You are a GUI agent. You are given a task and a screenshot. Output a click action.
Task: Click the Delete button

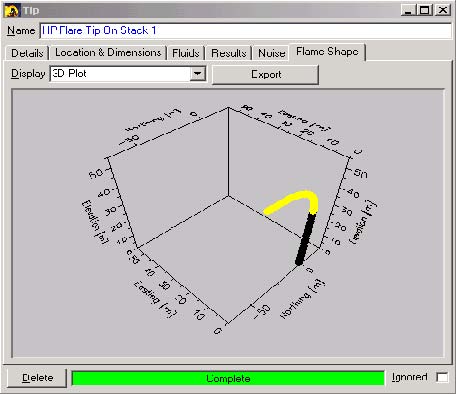pyautogui.click(x=37, y=378)
